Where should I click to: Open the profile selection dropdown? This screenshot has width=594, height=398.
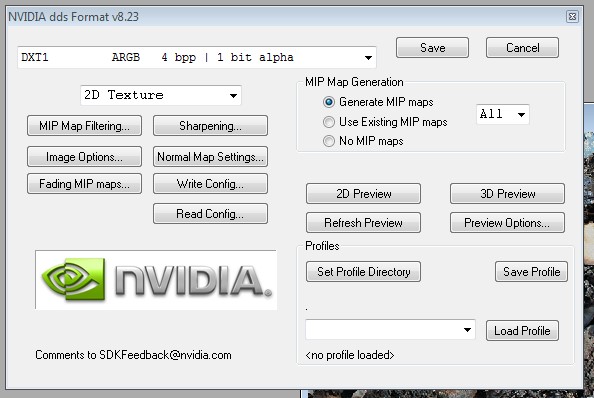tap(390, 330)
